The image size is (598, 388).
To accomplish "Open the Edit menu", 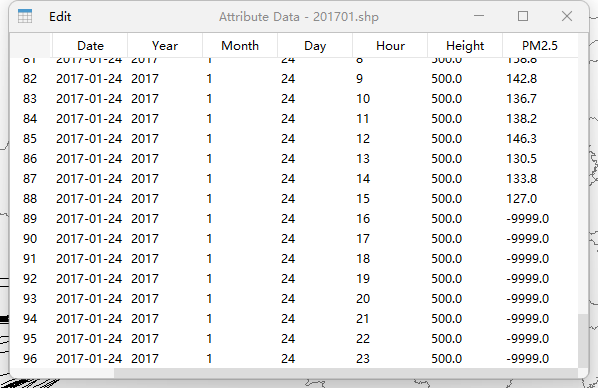I will (x=60, y=17).
